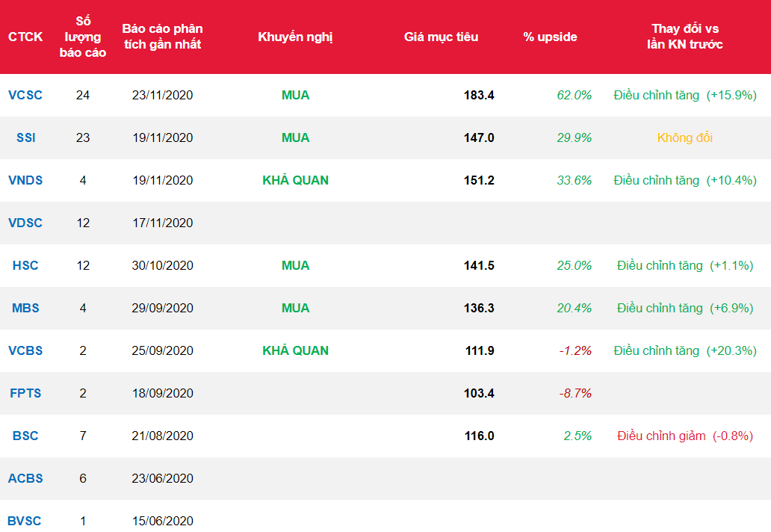Click the Không đổi status in SSI row

(x=685, y=137)
